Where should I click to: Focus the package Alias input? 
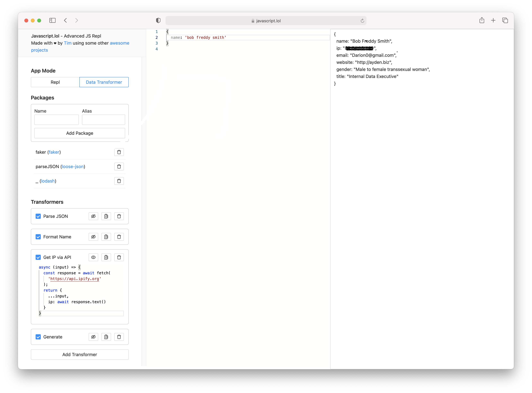103,120
